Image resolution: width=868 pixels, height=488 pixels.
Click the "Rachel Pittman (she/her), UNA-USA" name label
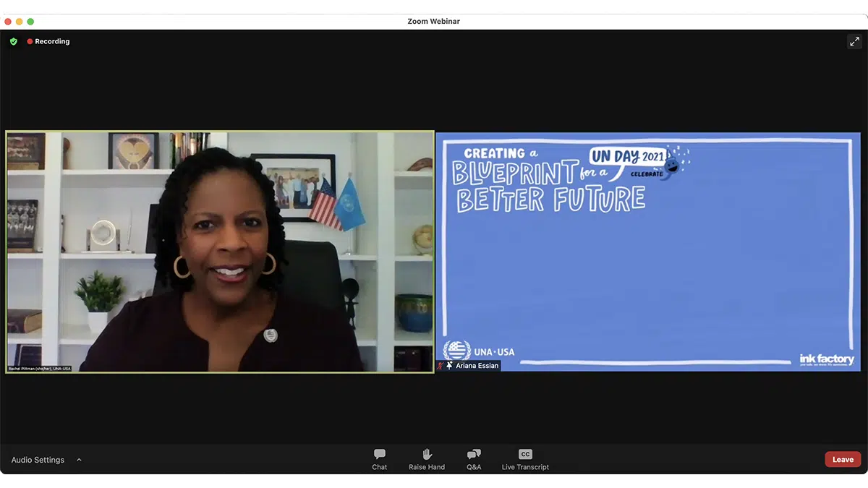[39, 369]
